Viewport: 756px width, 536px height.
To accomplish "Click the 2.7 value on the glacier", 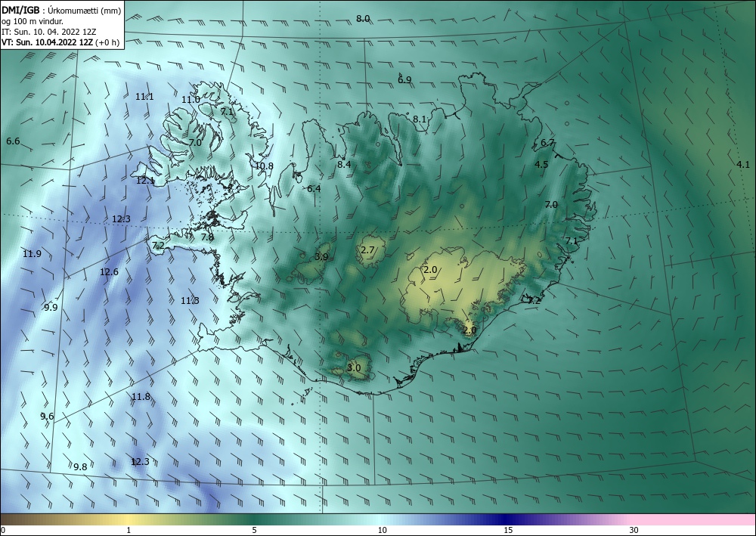I will point(367,250).
